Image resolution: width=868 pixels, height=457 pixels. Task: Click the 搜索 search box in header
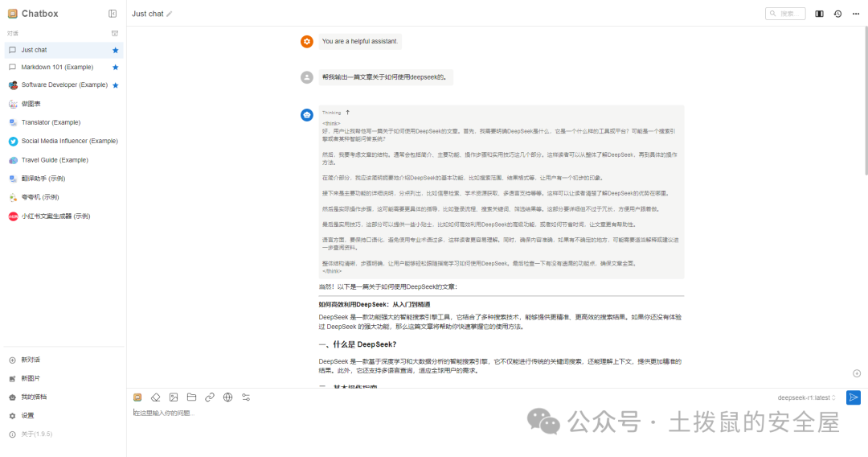pos(785,14)
